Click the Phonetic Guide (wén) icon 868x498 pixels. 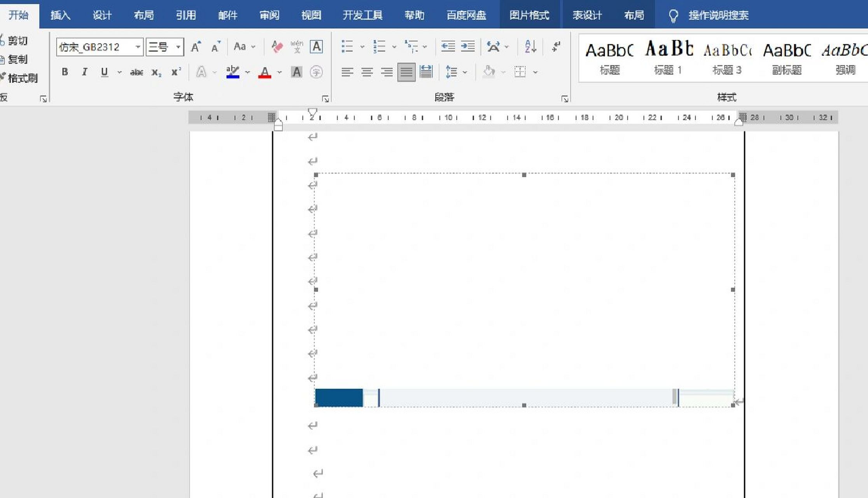297,47
